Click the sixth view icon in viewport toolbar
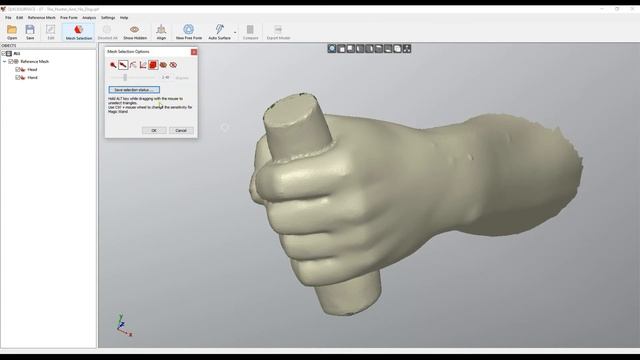The height and width of the screenshot is (360, 640). [379, 49]
